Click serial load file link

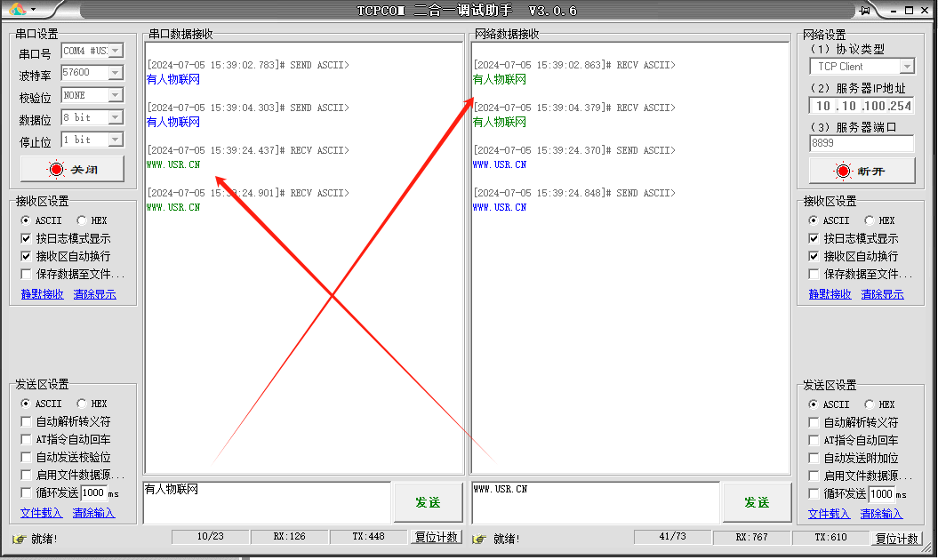pyautogui.click(x=41, y=513)
